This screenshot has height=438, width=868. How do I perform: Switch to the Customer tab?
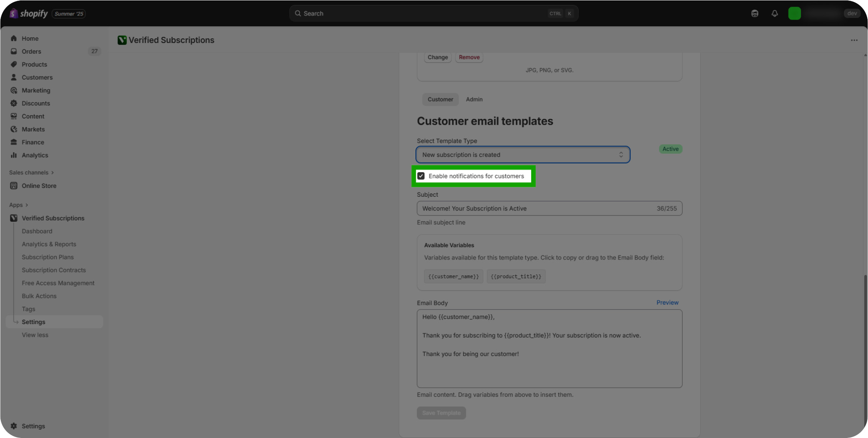(440, 99)
